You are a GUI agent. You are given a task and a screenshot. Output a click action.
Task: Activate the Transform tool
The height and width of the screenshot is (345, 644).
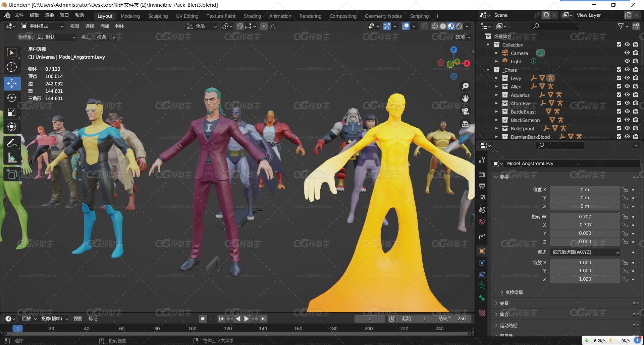pyautogui.click(x=12, y=127)
